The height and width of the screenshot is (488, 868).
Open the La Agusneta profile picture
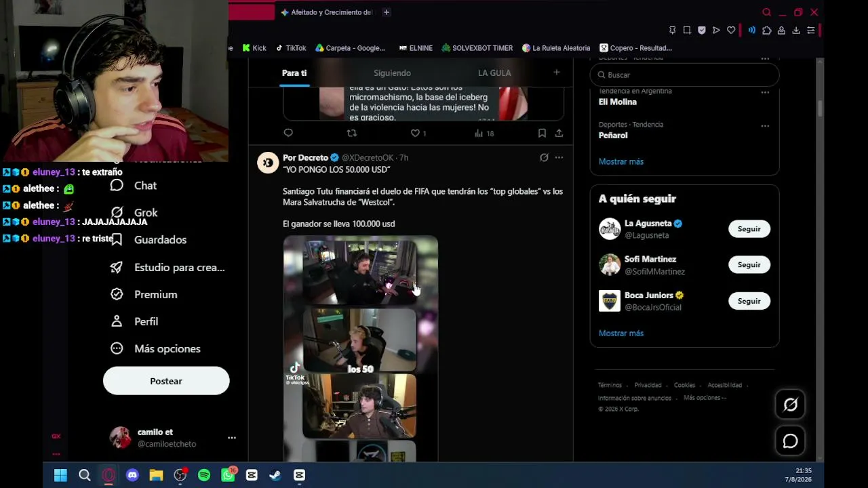610,229
